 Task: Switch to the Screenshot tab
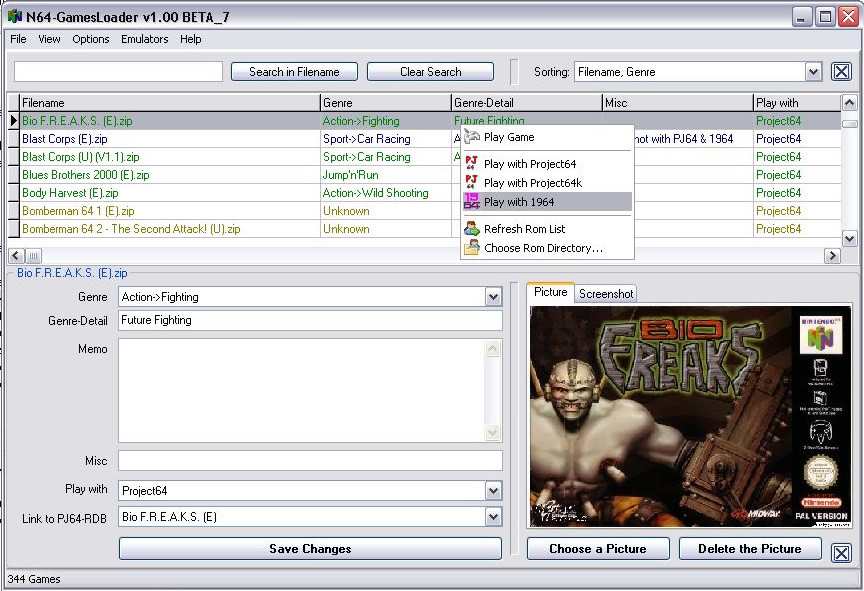(x=606, y=293)
